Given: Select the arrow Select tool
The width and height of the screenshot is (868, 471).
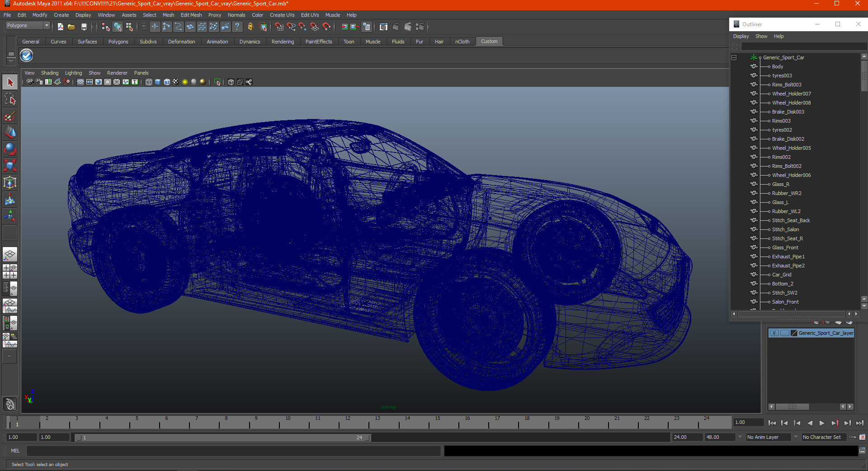Looking at the screenshot, I should tap(10, 82).
